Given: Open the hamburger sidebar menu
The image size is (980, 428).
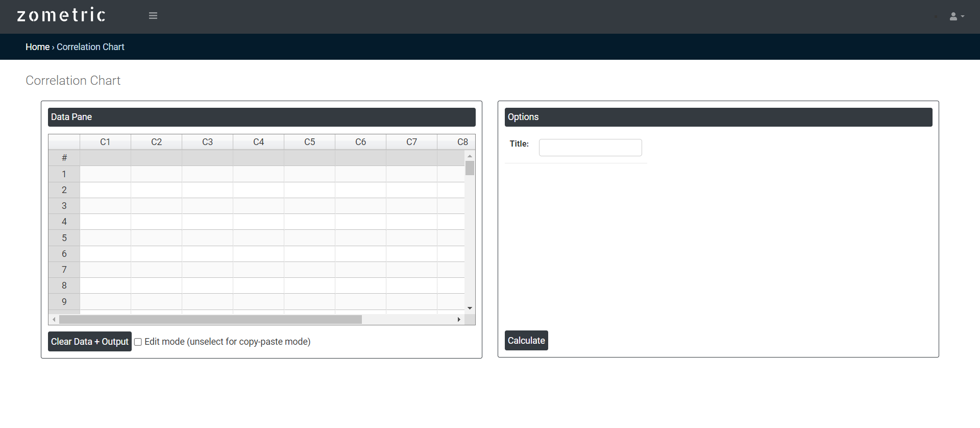Looking at the screenshot, I should pos(153,16).
